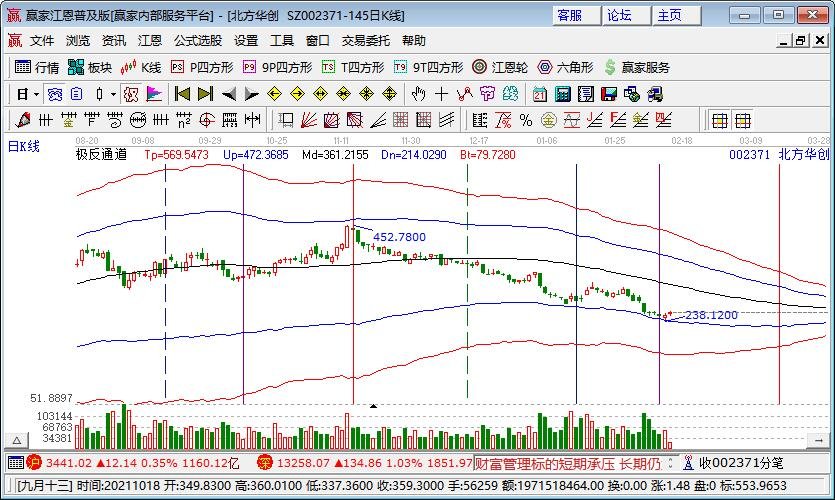
Task: Open the calendar date icon
Action: coord(539,95)
